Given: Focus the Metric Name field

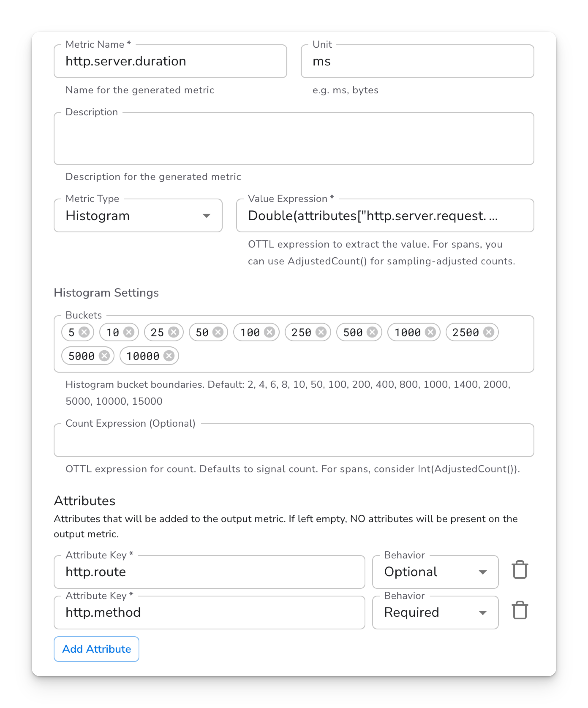Looking at the screenshot, I should tap(170, 61).
